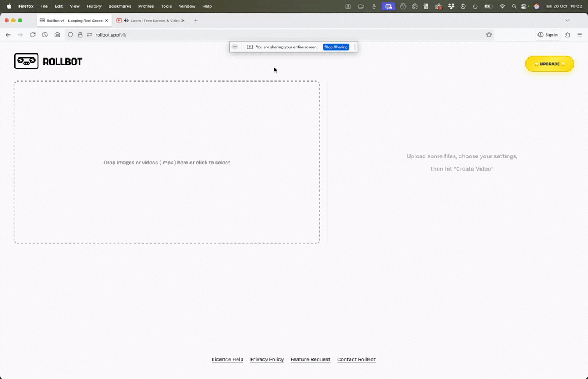This screenshot has height=379, width=588.
Task: Minimize the screen sharing notification bar
Action: click(235, 47)
